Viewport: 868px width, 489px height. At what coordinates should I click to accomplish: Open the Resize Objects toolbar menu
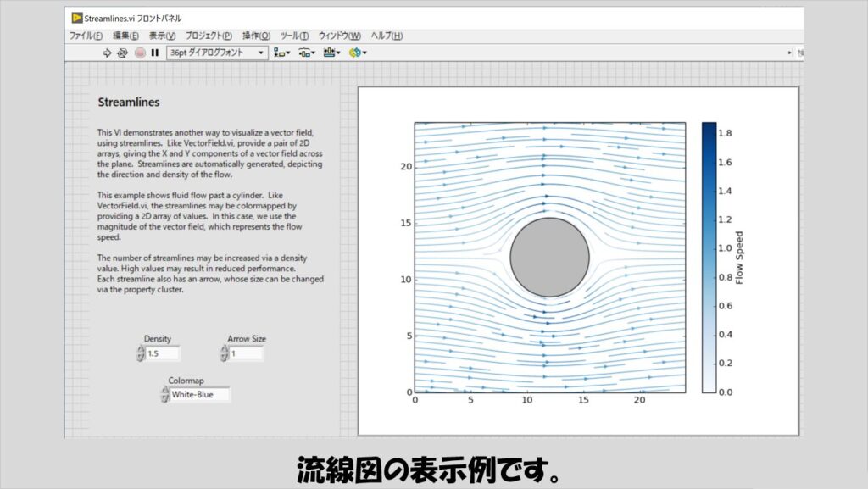[331, 53]
